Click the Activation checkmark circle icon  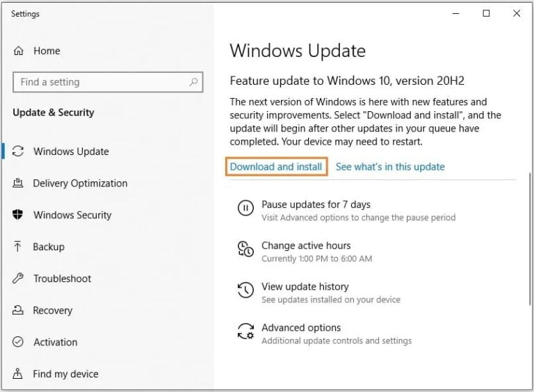click(x=19, y=342)
